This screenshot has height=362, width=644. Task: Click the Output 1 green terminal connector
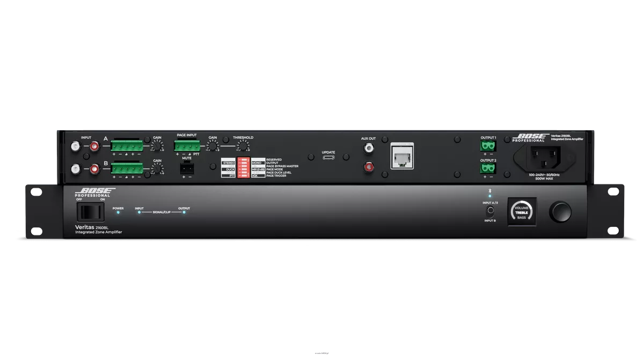pyautogui.click(x=488, y=146)
